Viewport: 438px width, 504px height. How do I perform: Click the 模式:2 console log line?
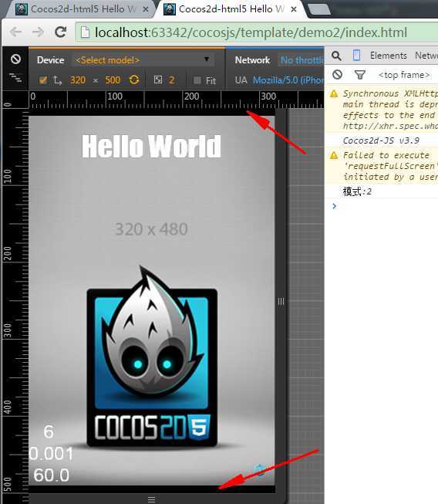coord(357,191)
